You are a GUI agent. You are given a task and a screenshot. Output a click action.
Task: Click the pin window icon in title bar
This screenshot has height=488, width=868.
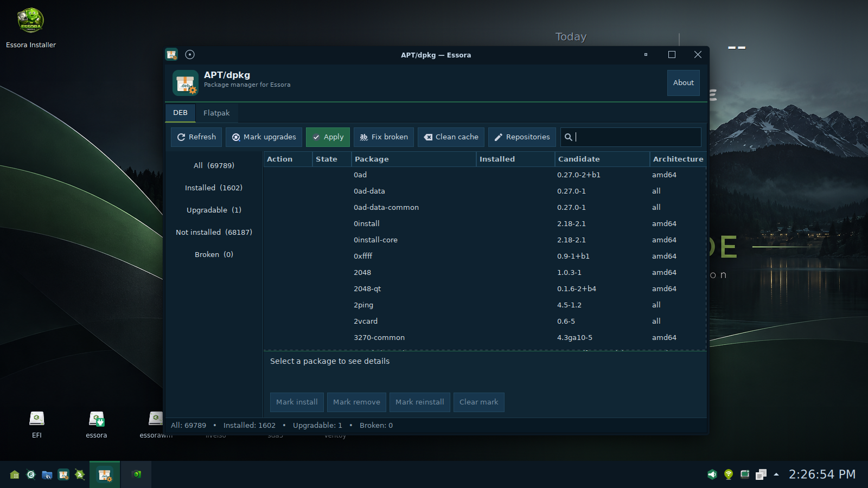coord(190,54)
